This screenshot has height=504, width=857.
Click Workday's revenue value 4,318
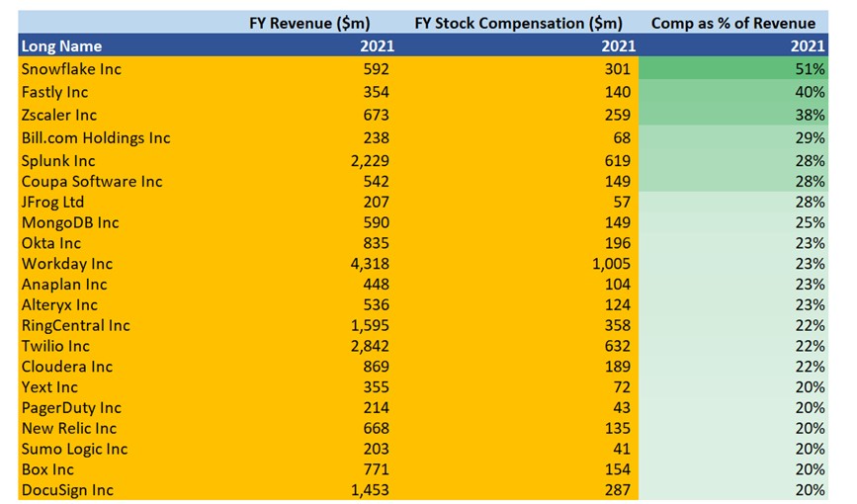tap(370, 264)
